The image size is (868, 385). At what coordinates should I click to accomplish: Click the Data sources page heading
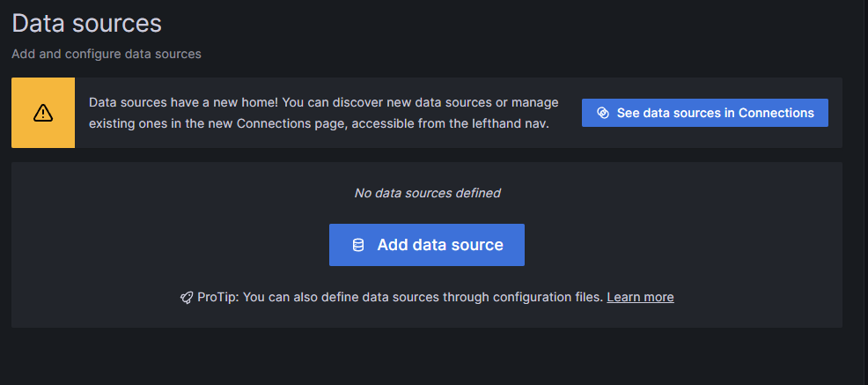click(87, 24)
